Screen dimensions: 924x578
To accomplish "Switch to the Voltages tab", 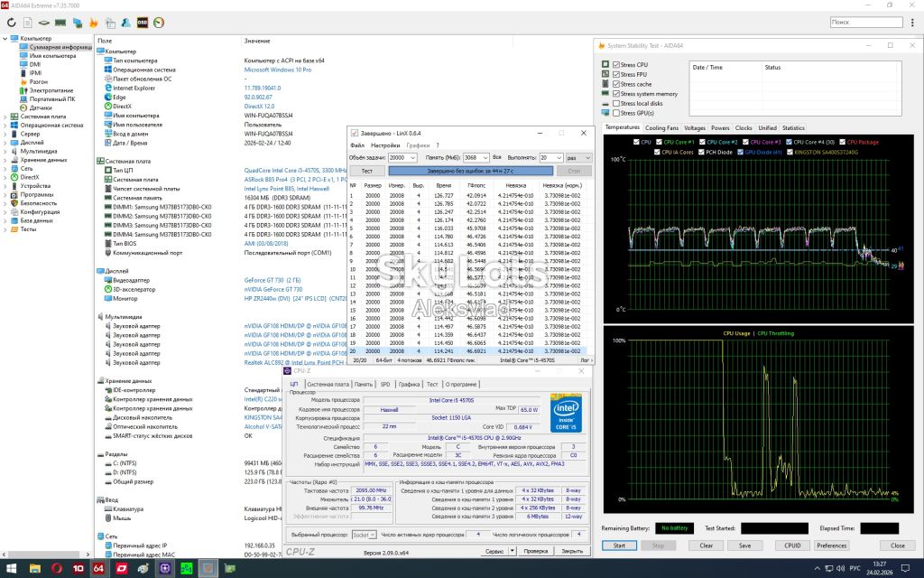I will click(695, 128).
